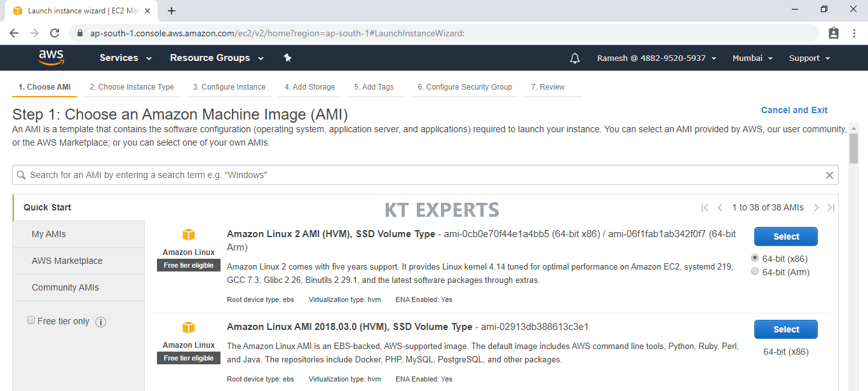Switch to 2. Choose Instance Type step

(x=132, y=87)
